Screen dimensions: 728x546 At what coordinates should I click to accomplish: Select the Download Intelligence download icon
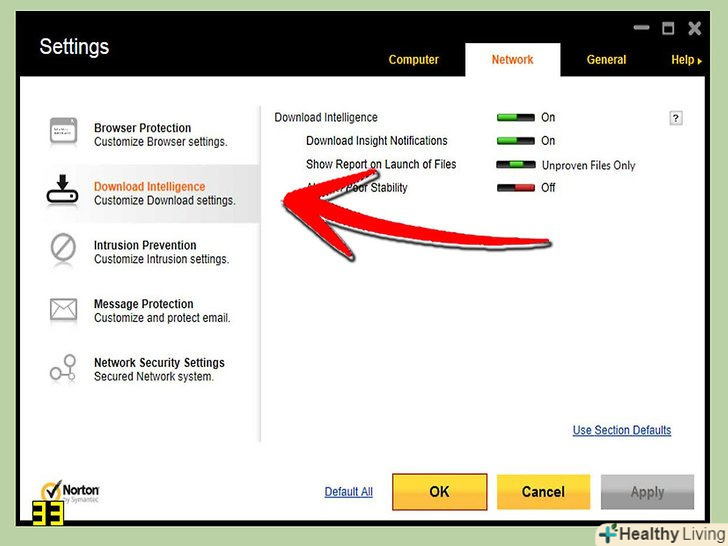pos(62,189)
